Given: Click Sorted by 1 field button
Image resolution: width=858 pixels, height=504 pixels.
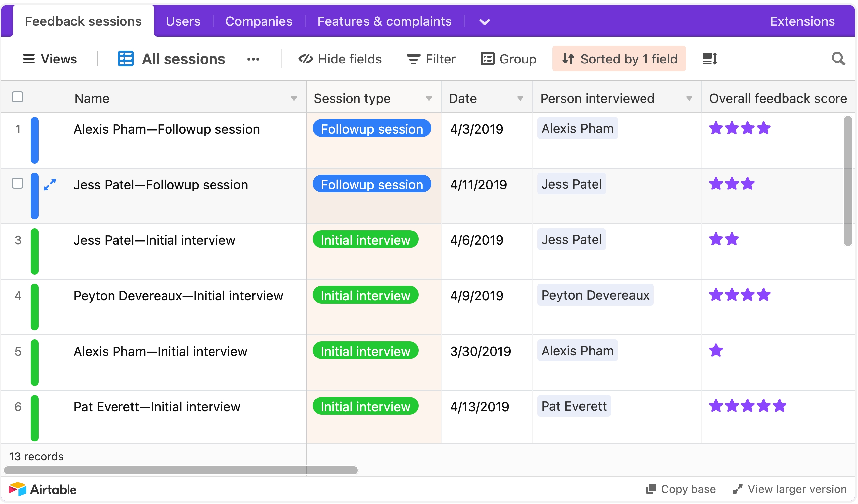Looking at the screenshot, I should click(x=619, y=59).
